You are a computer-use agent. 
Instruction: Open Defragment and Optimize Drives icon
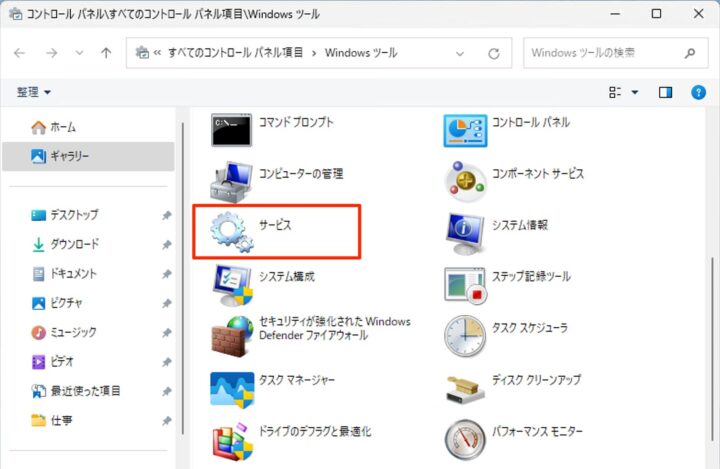(232, 441)
